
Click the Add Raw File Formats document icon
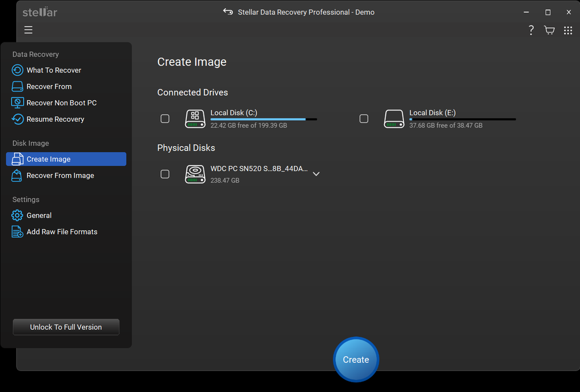point(17,232)
